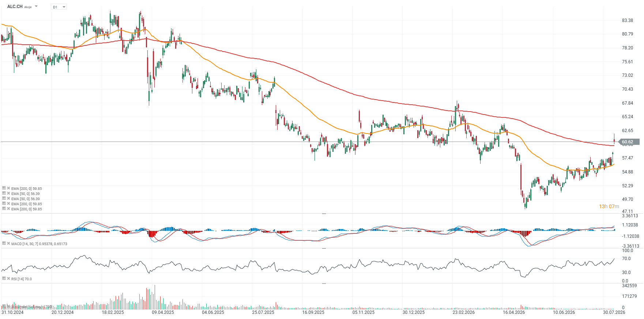Image resolution: width=644 pixels, height=319 pixels.
Task: Click the candle countdown 13h 07m
Action: 609,206
